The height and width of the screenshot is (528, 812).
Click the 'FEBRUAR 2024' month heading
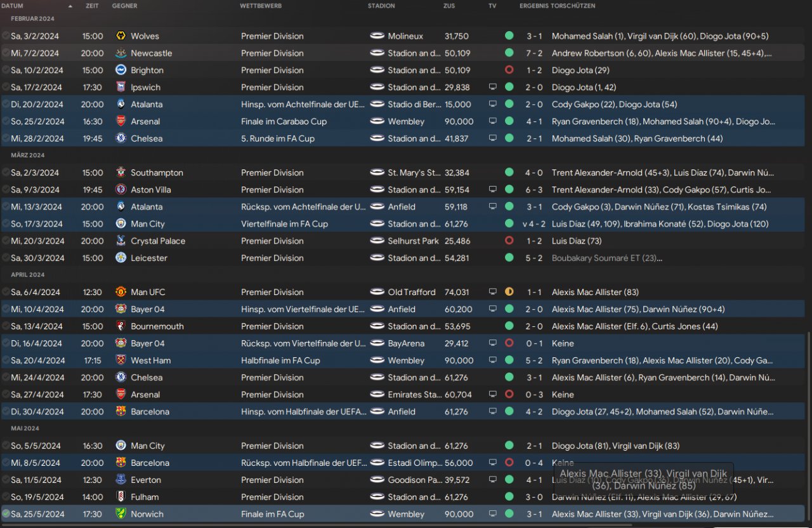[x=33, y=19]
